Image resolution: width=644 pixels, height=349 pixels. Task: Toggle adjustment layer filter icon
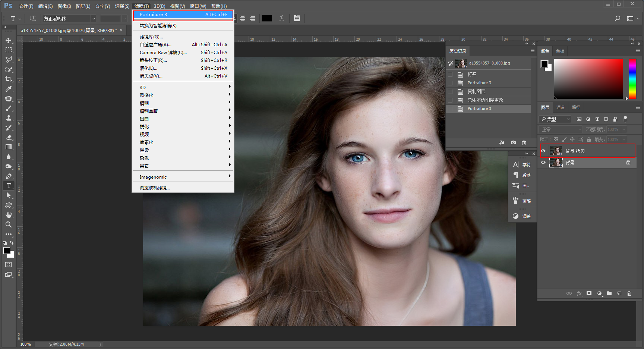pos(588,119)
